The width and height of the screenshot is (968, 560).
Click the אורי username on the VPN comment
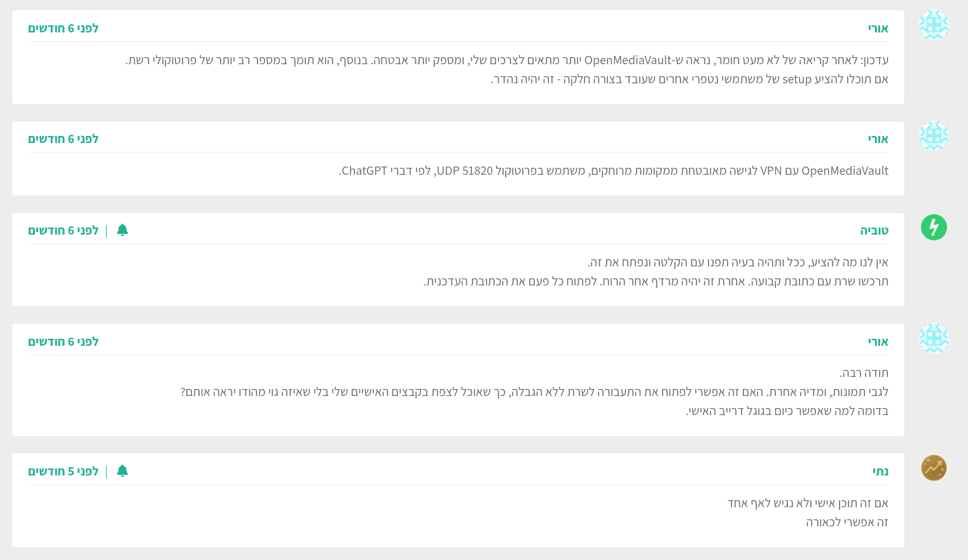[878, 139]
